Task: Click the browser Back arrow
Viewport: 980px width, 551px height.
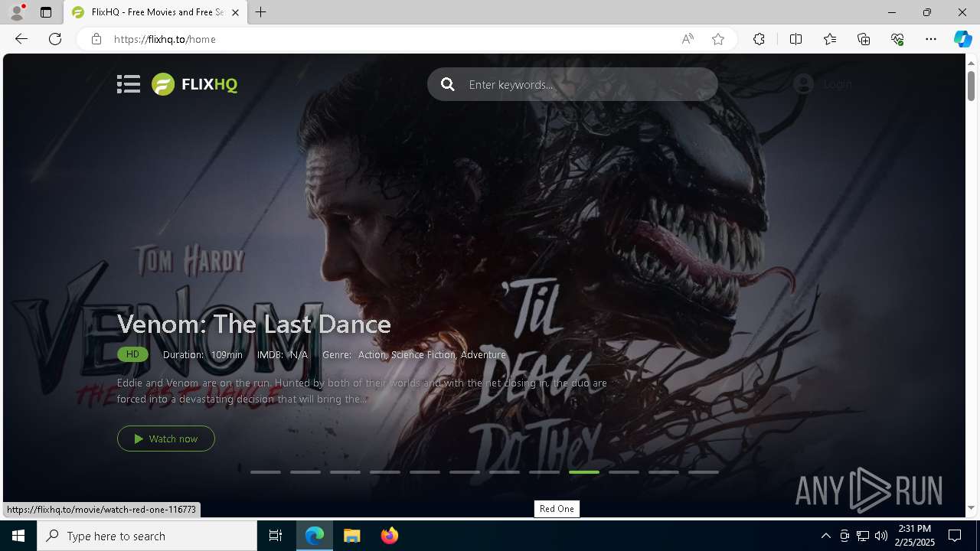Action: [21, 39]
